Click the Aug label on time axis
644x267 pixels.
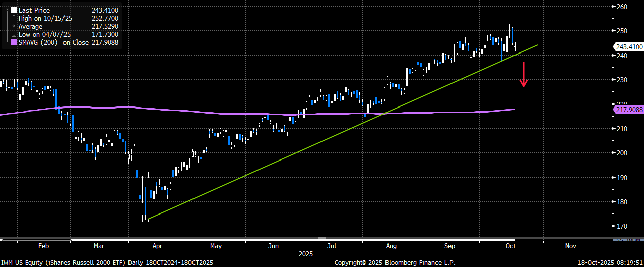(391, 246)
